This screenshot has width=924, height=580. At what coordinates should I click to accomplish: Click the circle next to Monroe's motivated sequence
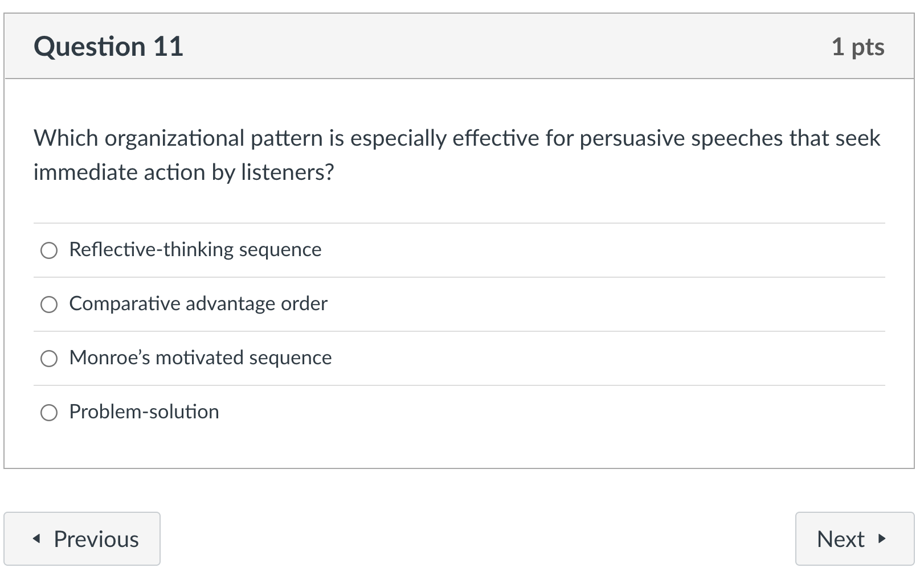[x=50, y=359]
